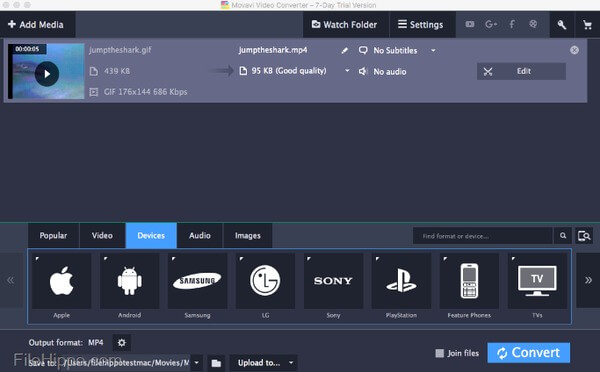Click the help lifebuoy icon
This screenshot has height=372, width=600.
coord(533,24)
